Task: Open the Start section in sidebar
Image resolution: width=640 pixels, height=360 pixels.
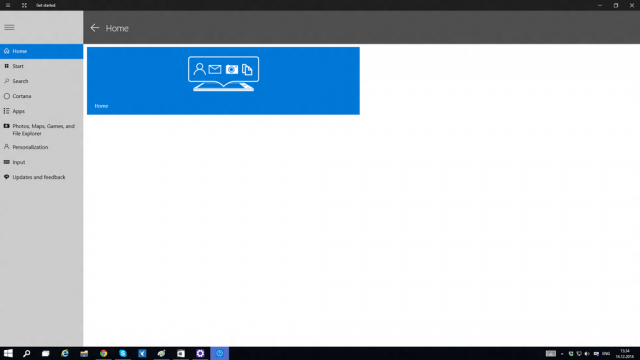Action: (42, 66)
